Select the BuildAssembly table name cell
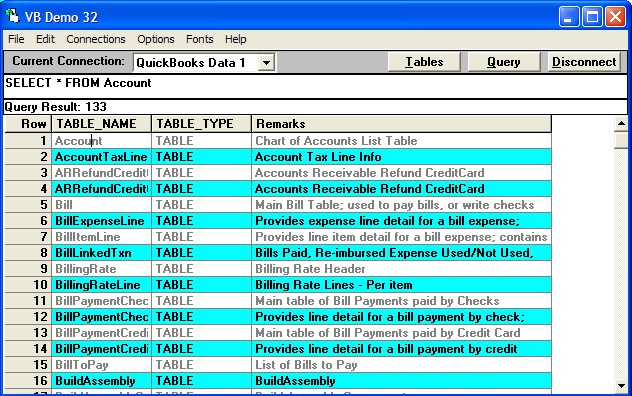 [101, 381]
